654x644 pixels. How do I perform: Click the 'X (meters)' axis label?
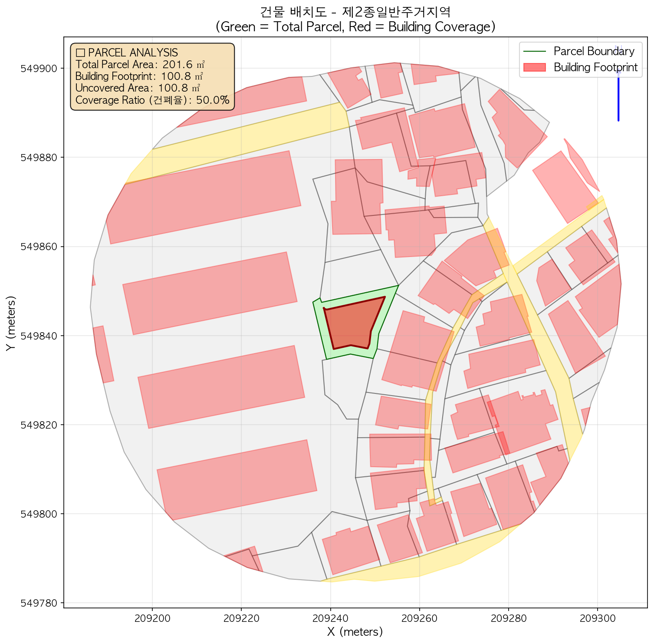click(355, 631)
